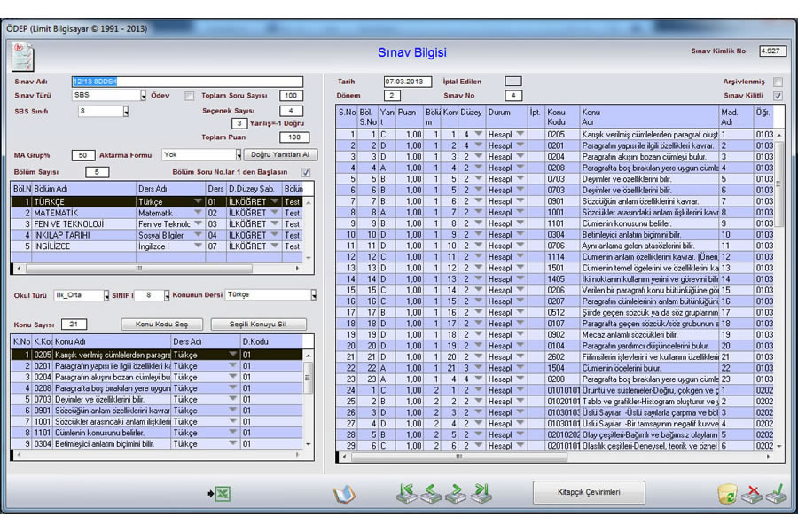Go to the next record
This screenshot has width=798, height=532.
pos(457,494)
